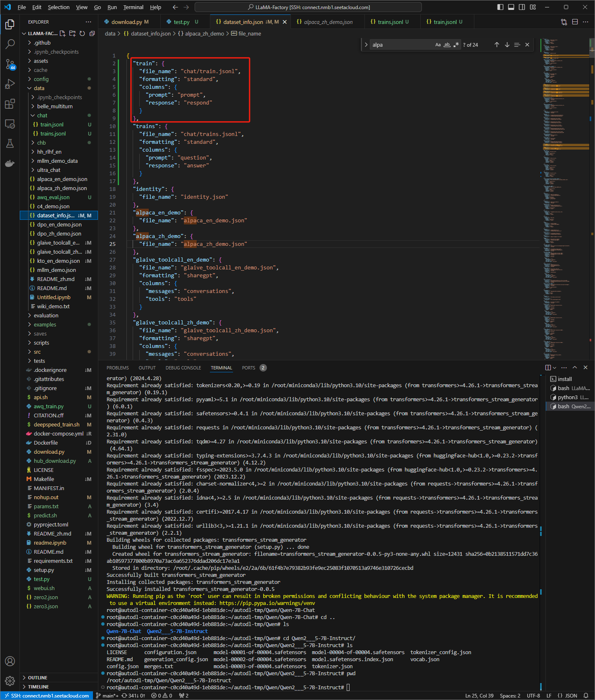Collapse all folders in Explorer
This screenshot has width=595, height=700.
[92, 33]
